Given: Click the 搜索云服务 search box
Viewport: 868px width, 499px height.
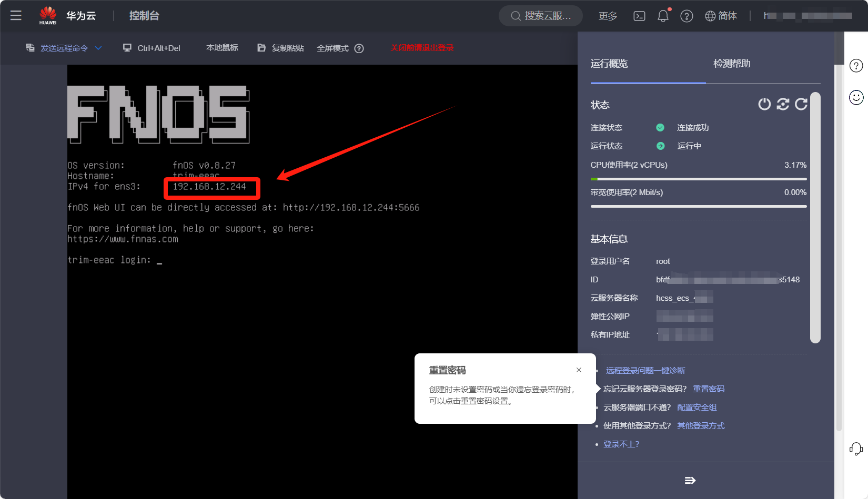Looking at the screenshot, I should pyautogui.click(x=541, y=16).
